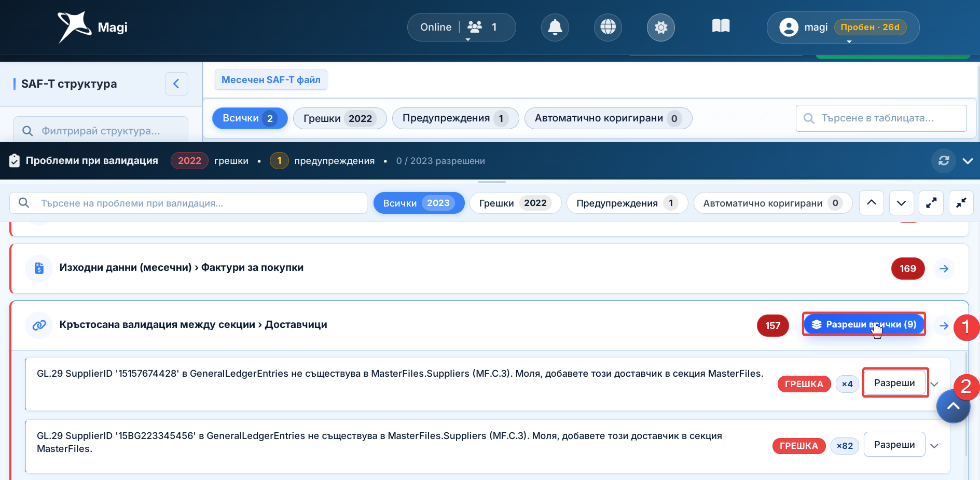
Task: Go to Доставчици section arrow
Action: (944, 325)
